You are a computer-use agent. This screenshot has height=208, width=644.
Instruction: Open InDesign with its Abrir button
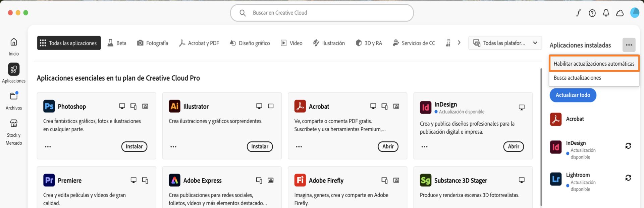[514, 147]
